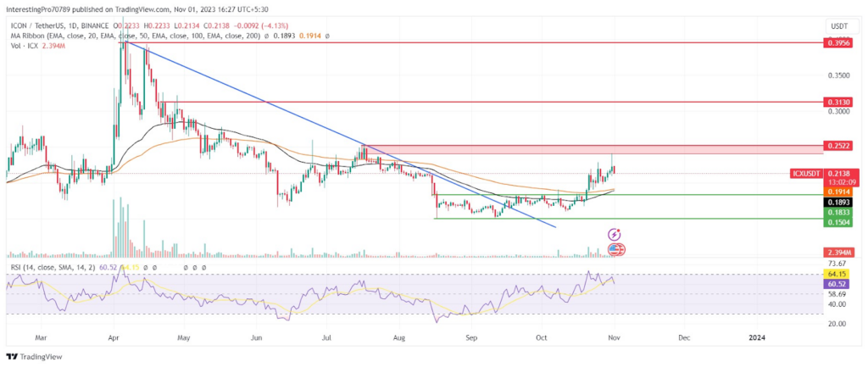868x367 pixels.
Task: Click the Mar label on time axis
Action: tap(41, 336)
